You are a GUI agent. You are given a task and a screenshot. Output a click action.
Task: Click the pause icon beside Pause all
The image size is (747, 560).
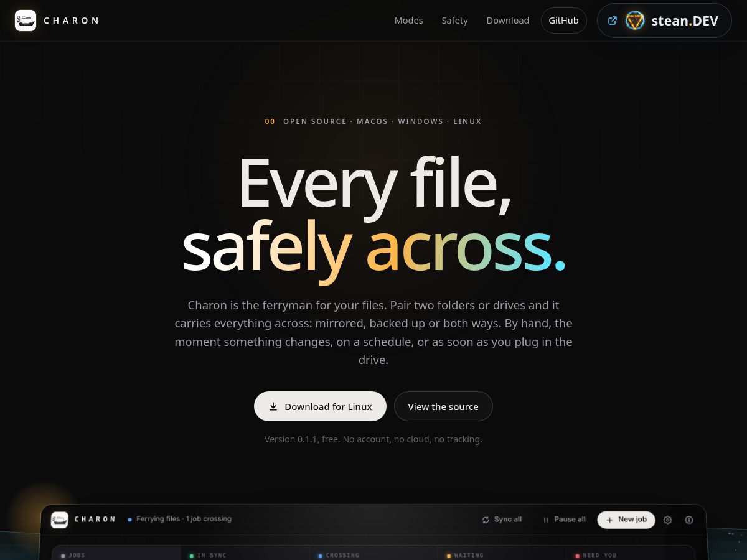click(x=546, y=520)
